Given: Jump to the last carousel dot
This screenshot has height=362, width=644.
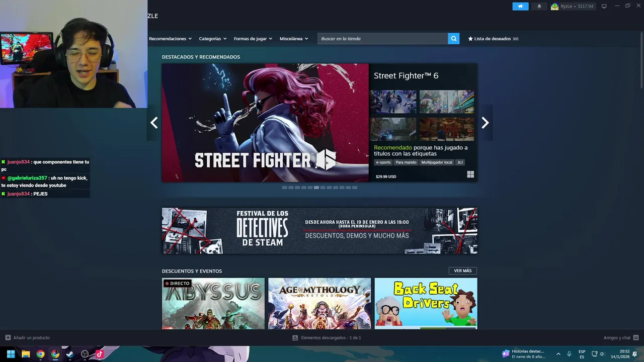Looking at the screenshot, I should pyautogui.click(x=355, y=188).
